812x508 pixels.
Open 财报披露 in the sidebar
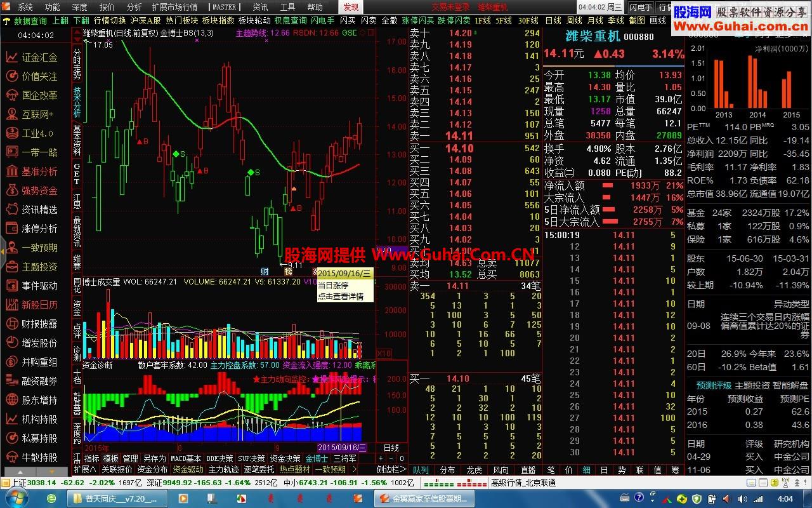(x=33, y=324)
